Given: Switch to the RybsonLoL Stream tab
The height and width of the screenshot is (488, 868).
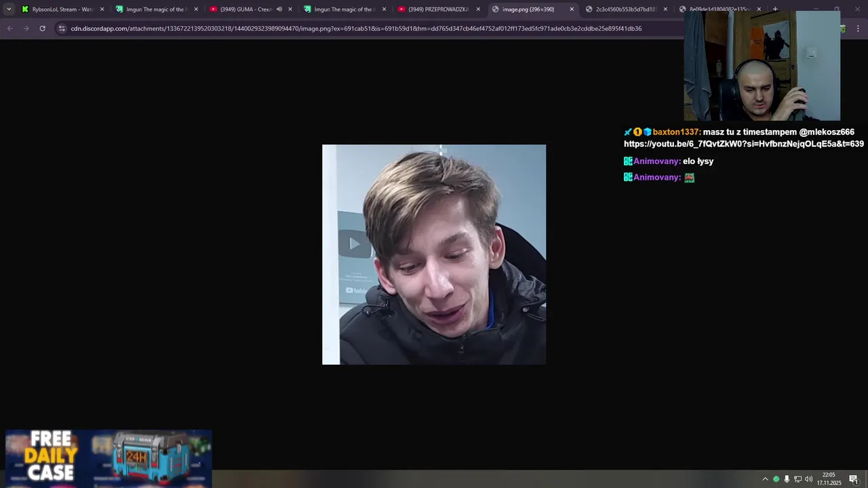Looking at the screenshot, I should [62, 9].
